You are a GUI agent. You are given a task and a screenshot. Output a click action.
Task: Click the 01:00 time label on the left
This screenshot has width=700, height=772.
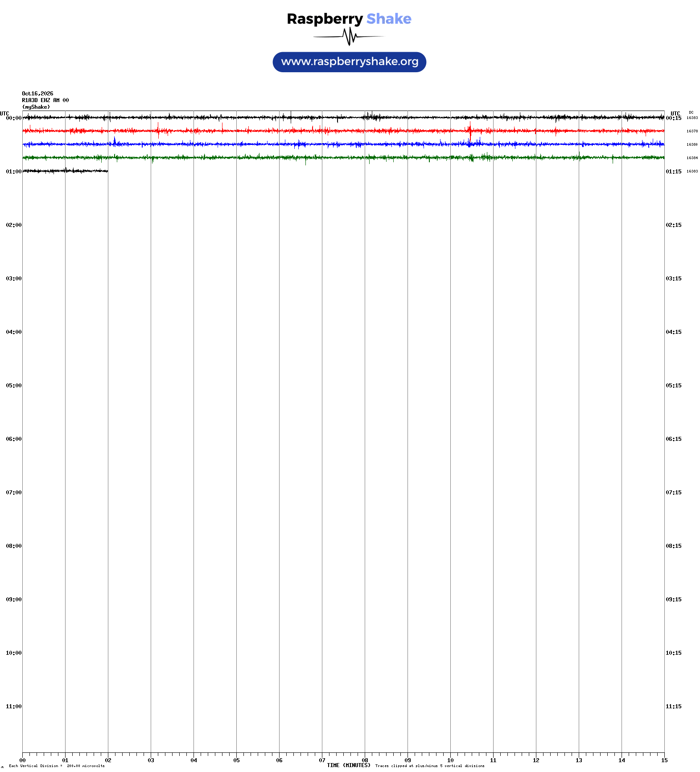coord(13,172)
